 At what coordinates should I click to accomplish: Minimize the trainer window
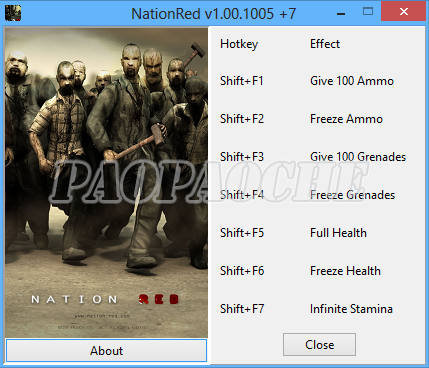click(341, 14)
